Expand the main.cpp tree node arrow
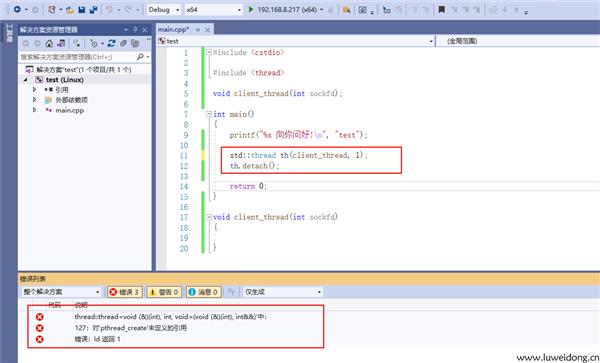This screenshot has height=363, width=600. [34, 110]
